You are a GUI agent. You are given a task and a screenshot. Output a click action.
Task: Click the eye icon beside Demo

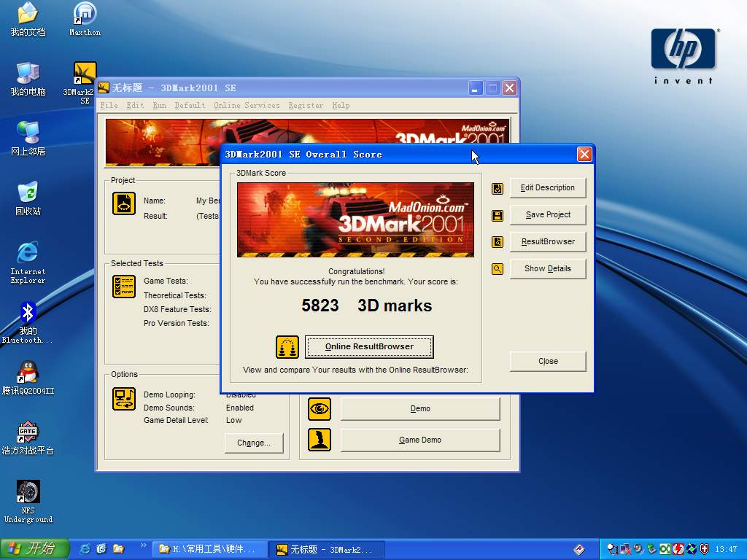click(320, 409)
